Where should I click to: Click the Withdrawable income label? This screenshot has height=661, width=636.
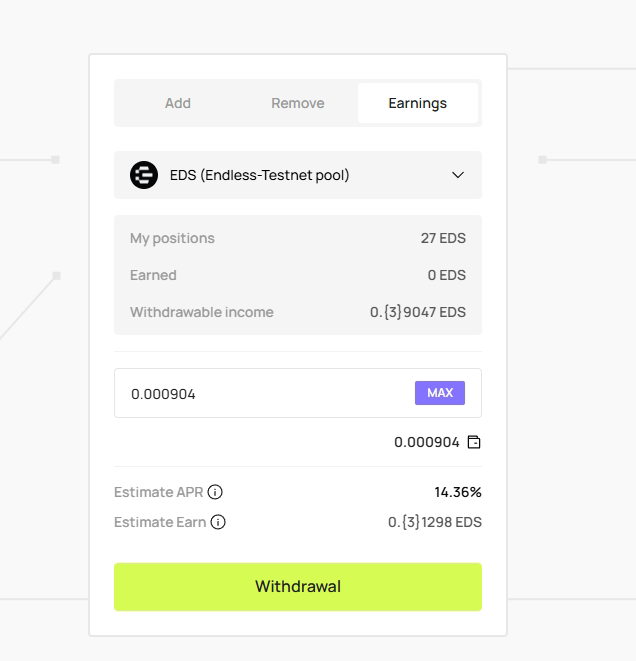point(201,312)
